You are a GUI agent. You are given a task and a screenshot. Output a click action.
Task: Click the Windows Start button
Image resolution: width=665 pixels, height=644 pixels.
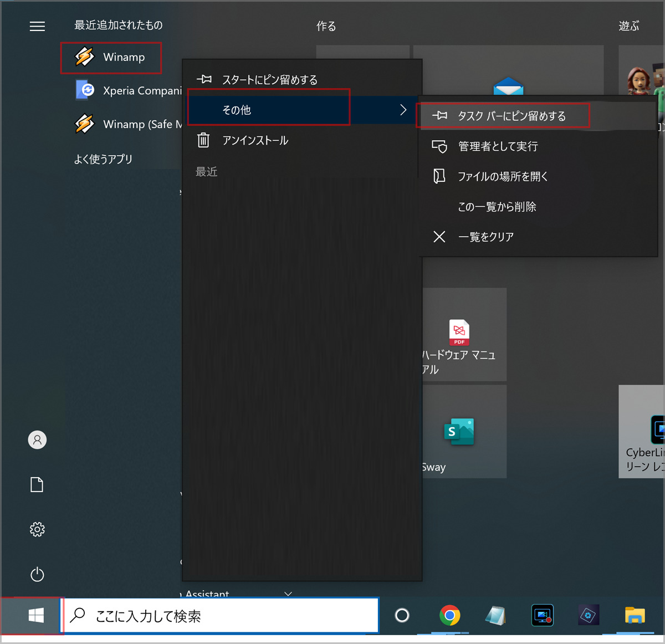tap(36, 615)
